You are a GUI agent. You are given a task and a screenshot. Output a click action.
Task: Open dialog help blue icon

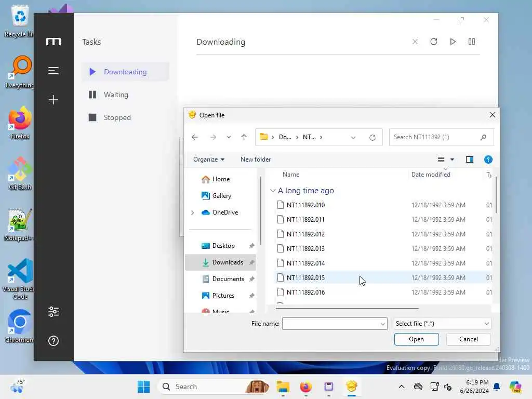[x=488, y=159]
